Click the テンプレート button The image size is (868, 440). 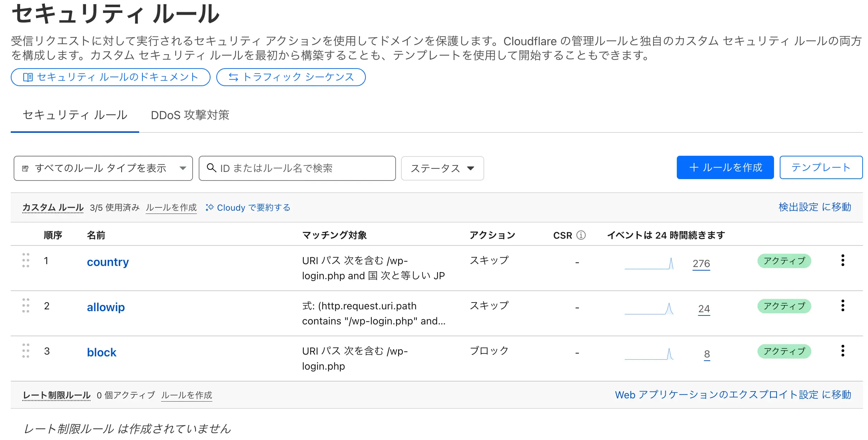pyautogui.click(x=821, y=168)
